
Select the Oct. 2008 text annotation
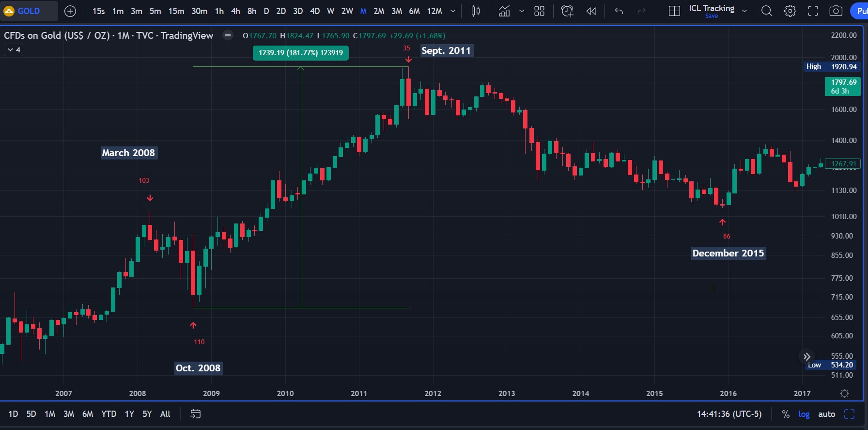pos(198,368)
